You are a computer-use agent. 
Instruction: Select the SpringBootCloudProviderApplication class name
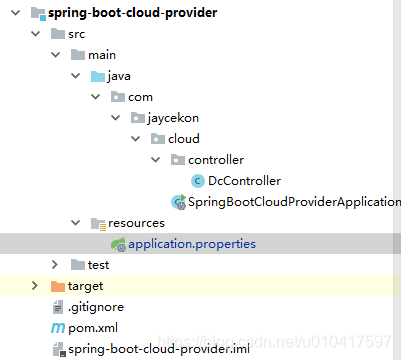click(294, 202)
